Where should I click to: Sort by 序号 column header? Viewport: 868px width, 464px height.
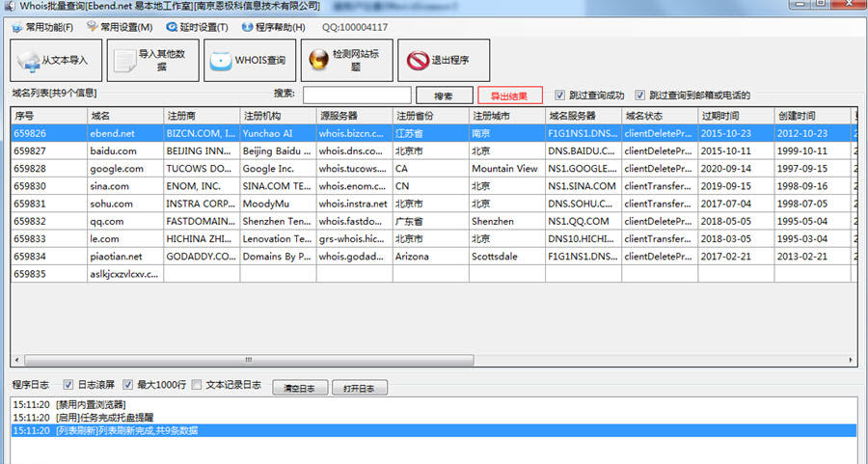coord(49,116)
